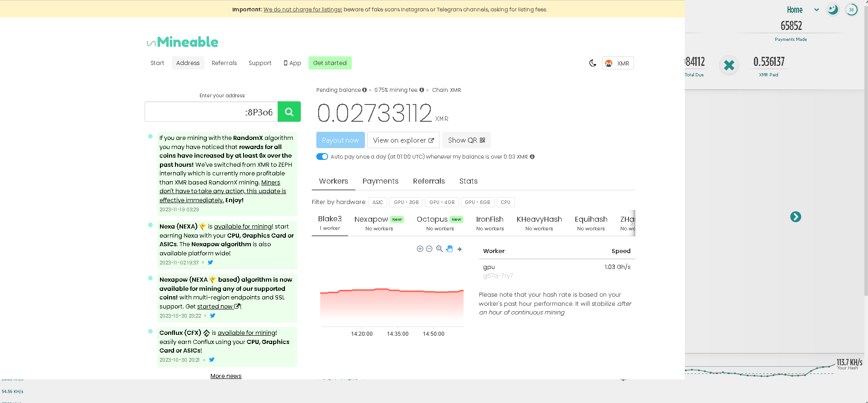
Task: Open 'available for mining' link in Conflux news
Action: tap(247, 333)
